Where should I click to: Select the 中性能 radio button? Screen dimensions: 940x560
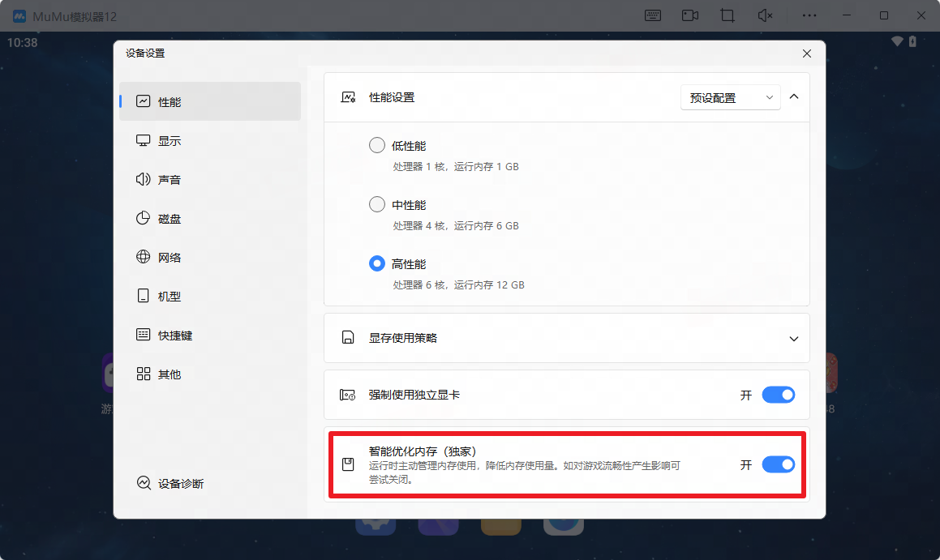click(377, 205)
